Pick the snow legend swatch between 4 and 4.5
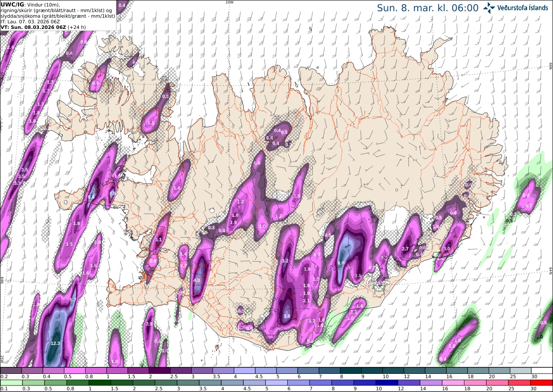The height and width of the screenshot is (392, 553). coord(245,370)
